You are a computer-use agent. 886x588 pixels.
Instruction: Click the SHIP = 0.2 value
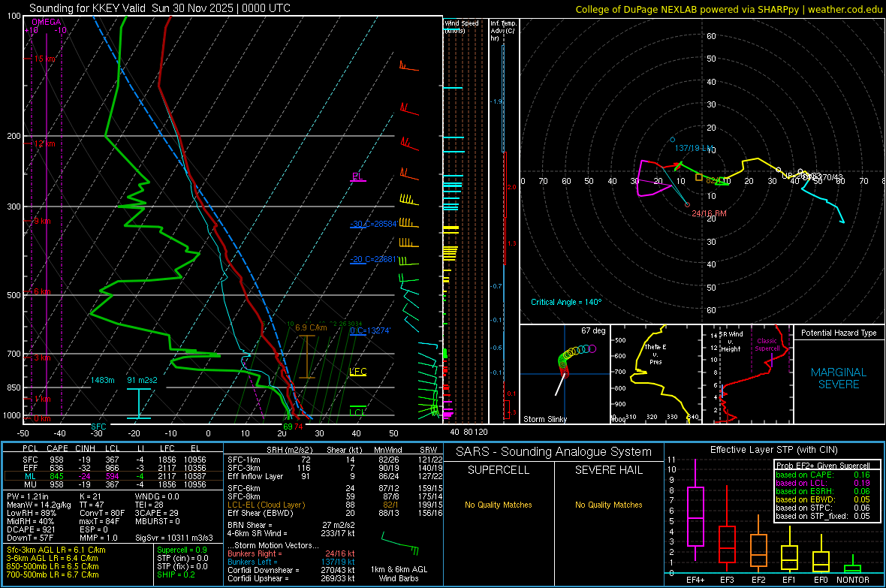tap(176, 574)
